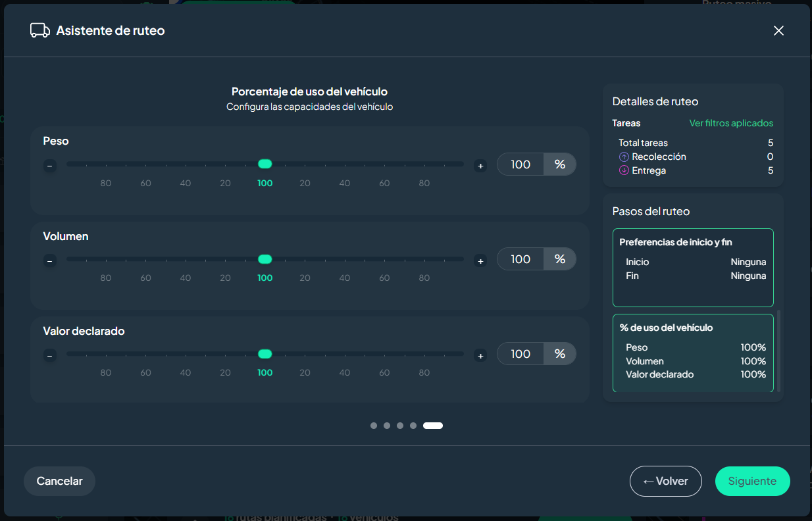Click the Peso slider handle
Screen dimensions: 812x521
click(265, 164)
